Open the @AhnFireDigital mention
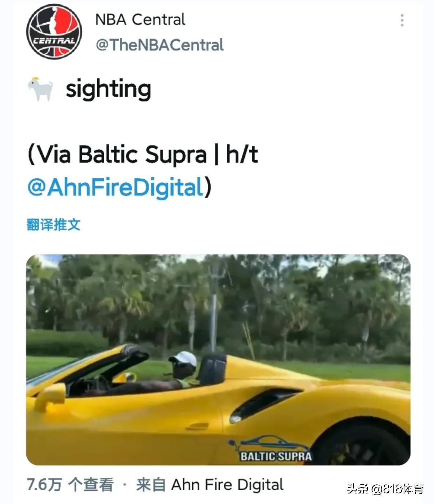This screenshot has width=434, height=504. [x=116, y=187]
